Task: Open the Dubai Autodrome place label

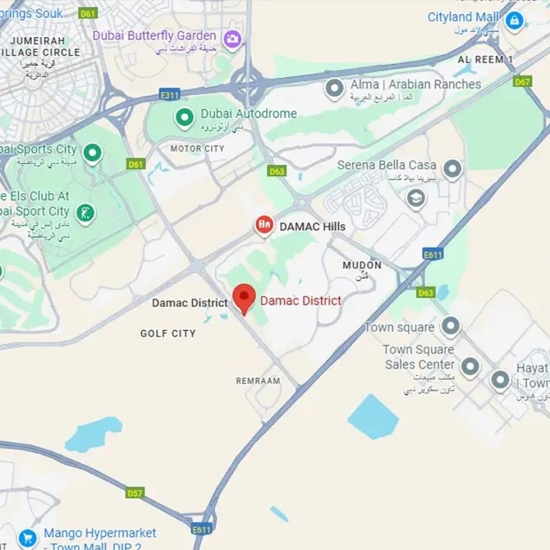Action: pos(249,114)
